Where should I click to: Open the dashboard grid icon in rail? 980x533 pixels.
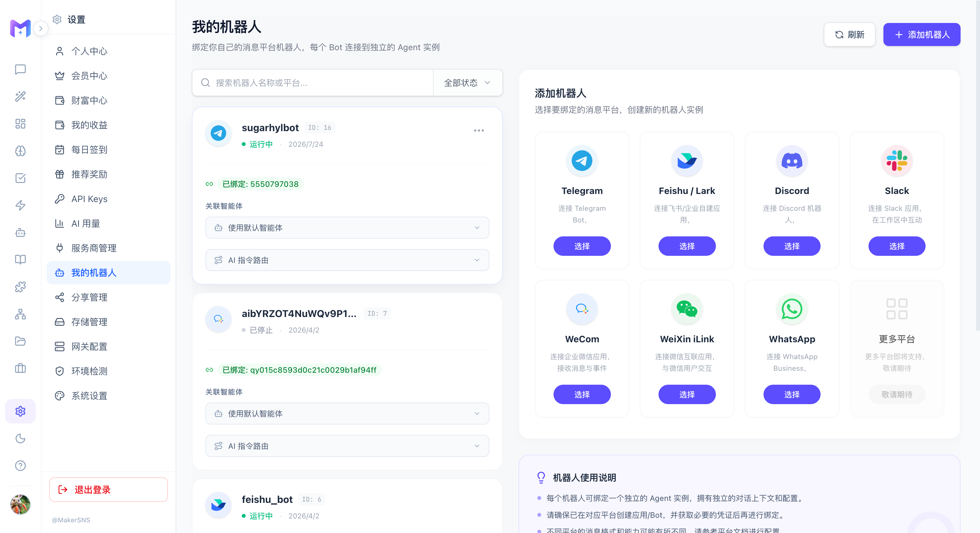(20, 124)
